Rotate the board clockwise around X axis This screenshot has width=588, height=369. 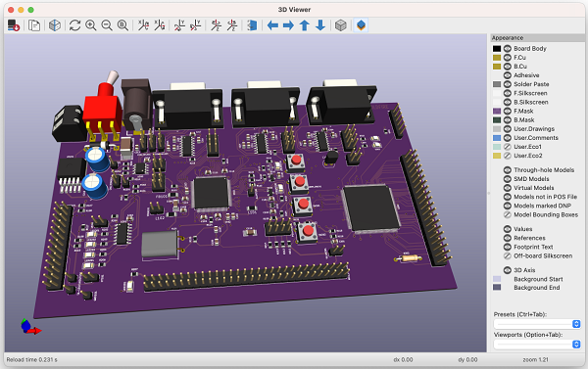(143, 25)
